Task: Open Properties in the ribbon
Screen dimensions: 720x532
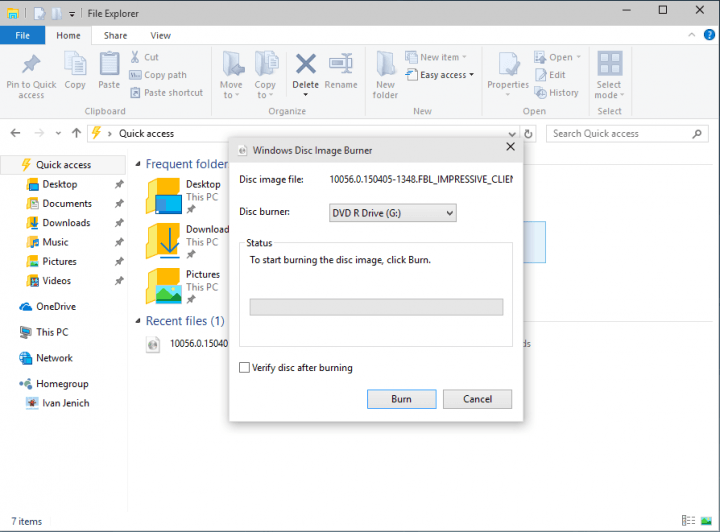Action: pyautogui.click(x=508, y=76)
